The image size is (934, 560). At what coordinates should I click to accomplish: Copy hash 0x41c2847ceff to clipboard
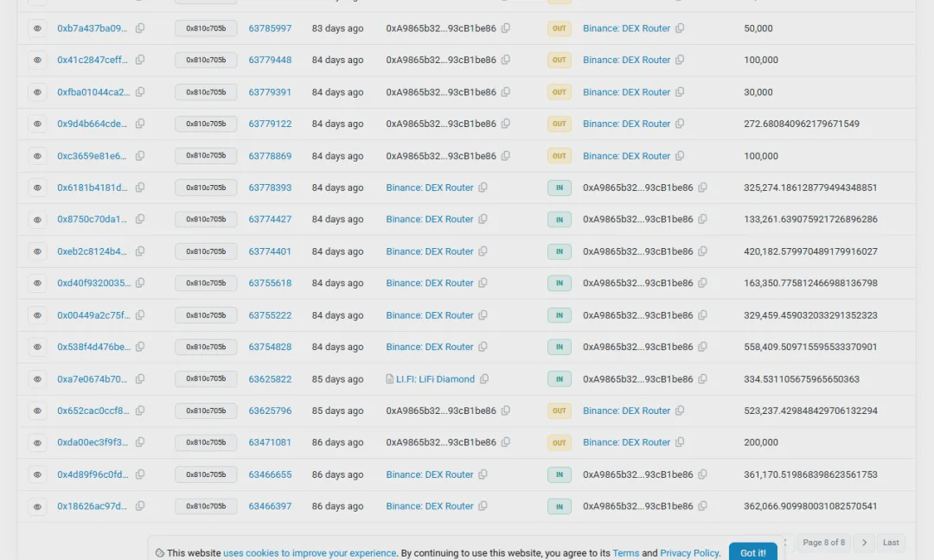coord(140,60)
